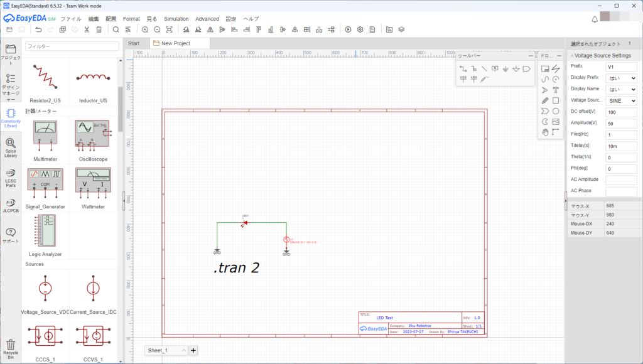Place Wattmeter from the library
The width and height of the screenshot is (643, 364).
(93, 188)
